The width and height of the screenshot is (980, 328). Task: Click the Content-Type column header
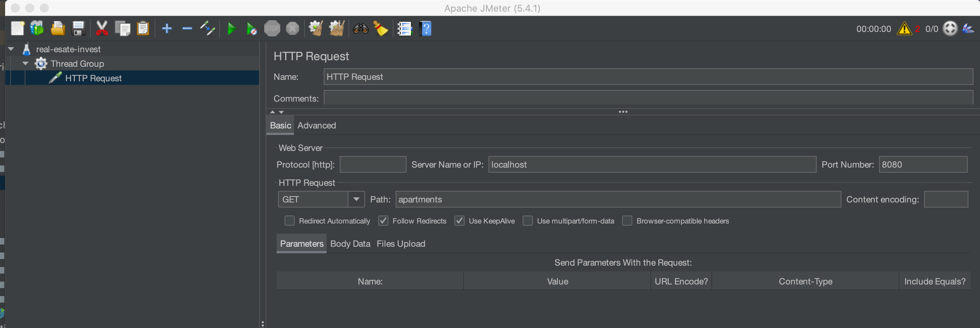point(805,281)
